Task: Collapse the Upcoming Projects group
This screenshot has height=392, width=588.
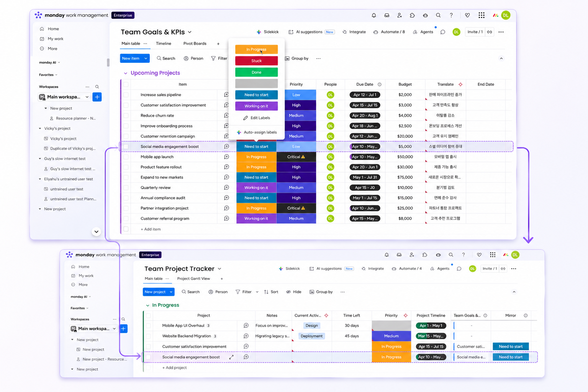Action: [125, 73]
